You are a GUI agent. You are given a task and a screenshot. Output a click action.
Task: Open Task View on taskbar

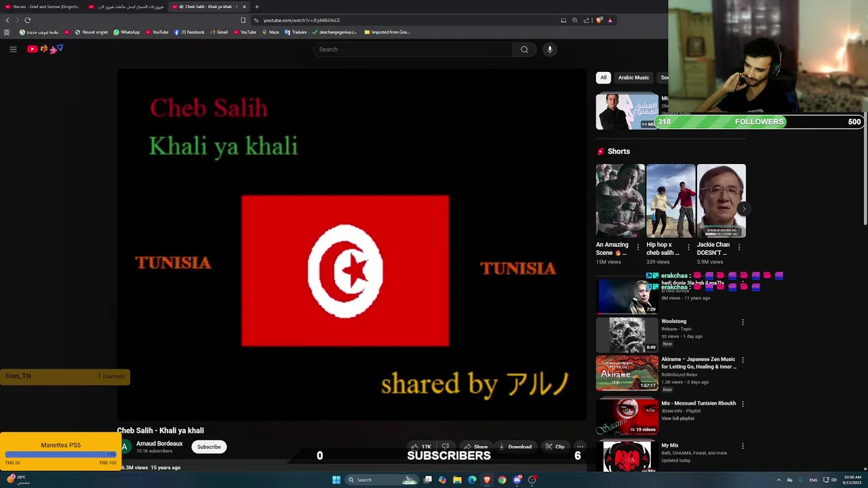[x=428, y=480]
